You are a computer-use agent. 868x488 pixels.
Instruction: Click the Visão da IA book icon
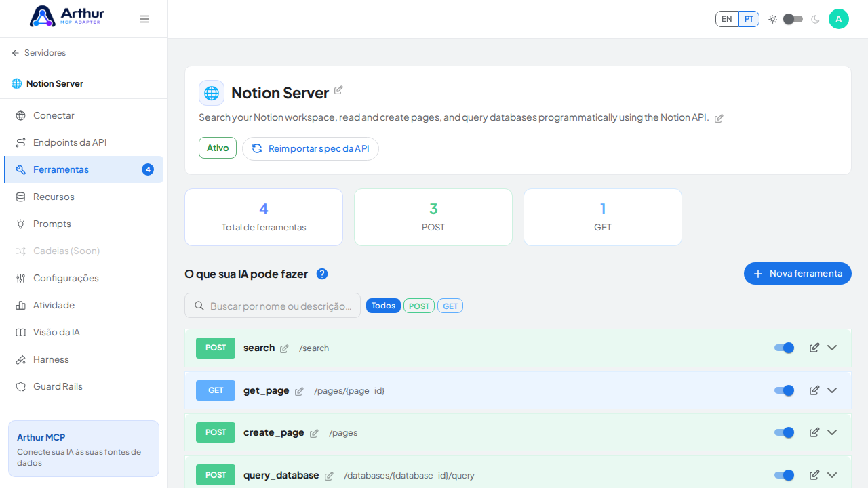tap(21, 332)
